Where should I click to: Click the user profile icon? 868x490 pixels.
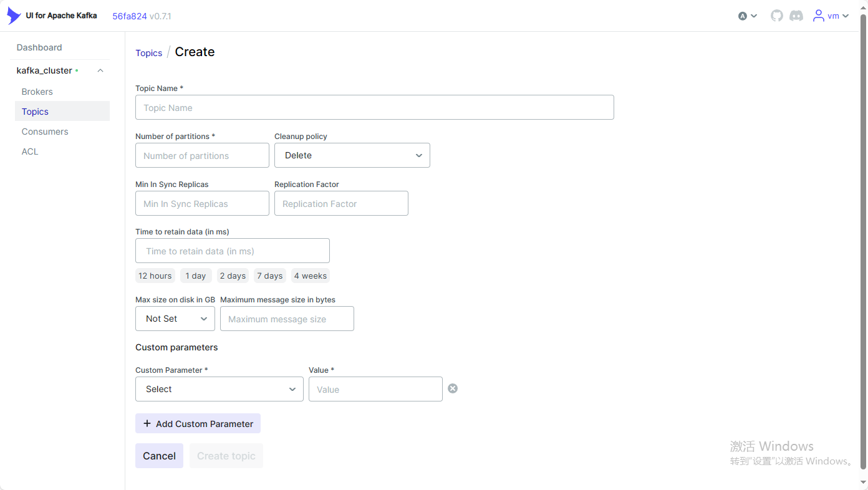point(818,16)
